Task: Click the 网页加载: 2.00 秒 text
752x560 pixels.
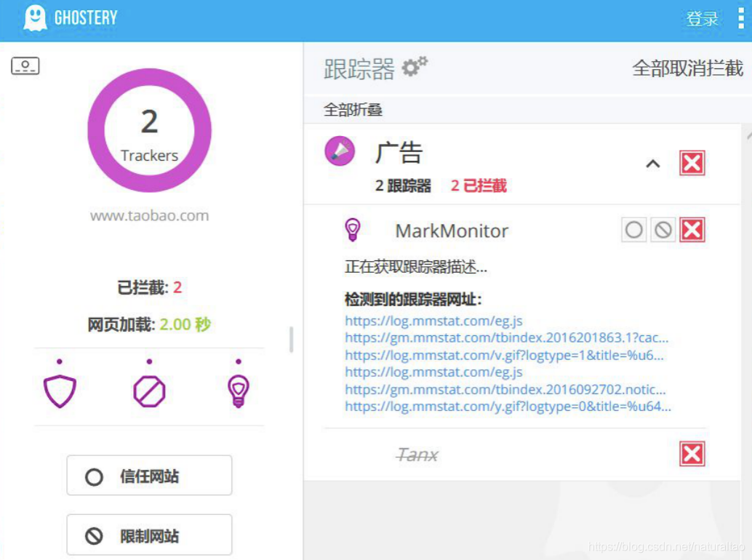Action: tap(149, 324)
